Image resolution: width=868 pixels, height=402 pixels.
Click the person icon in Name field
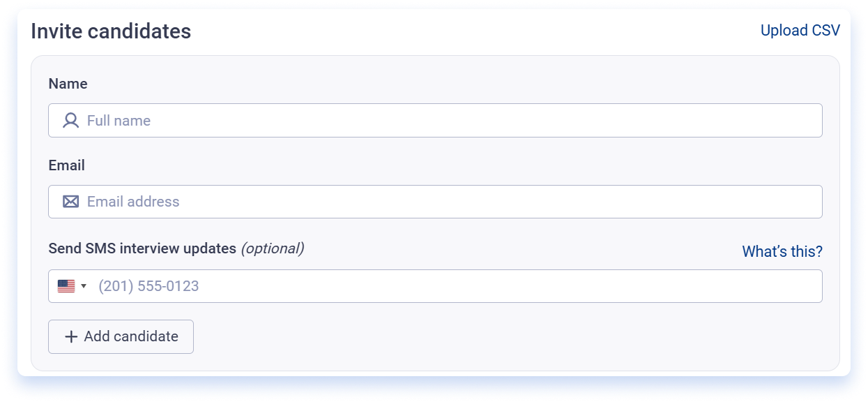(x=70, y=121)
